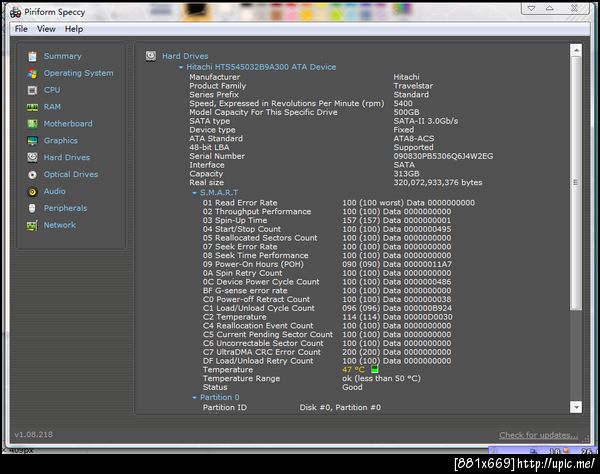The height and width of the screenshot is (474, 600).
Task: Click the window resize grip corner
Action: click(x=586, y=439)
